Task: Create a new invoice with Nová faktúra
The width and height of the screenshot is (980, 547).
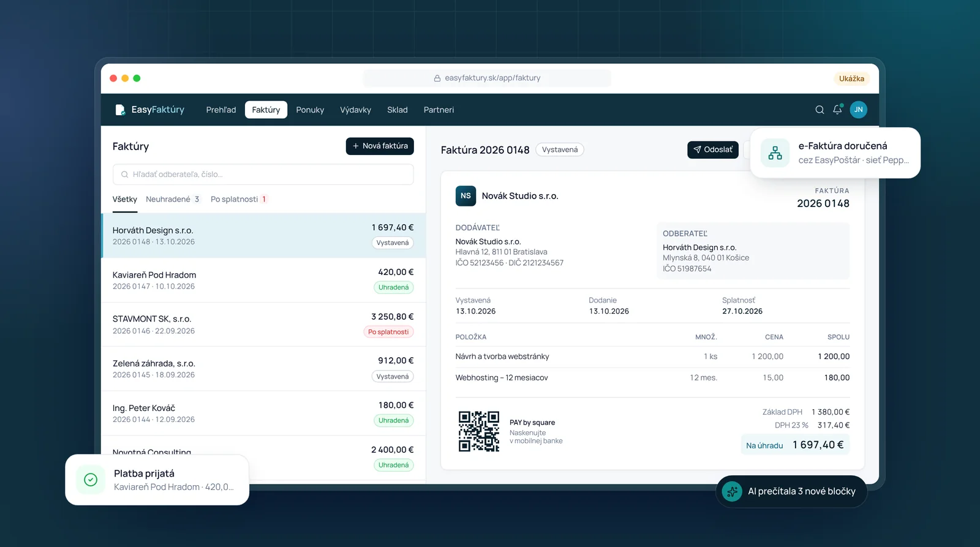Action: tap(380, 146)
